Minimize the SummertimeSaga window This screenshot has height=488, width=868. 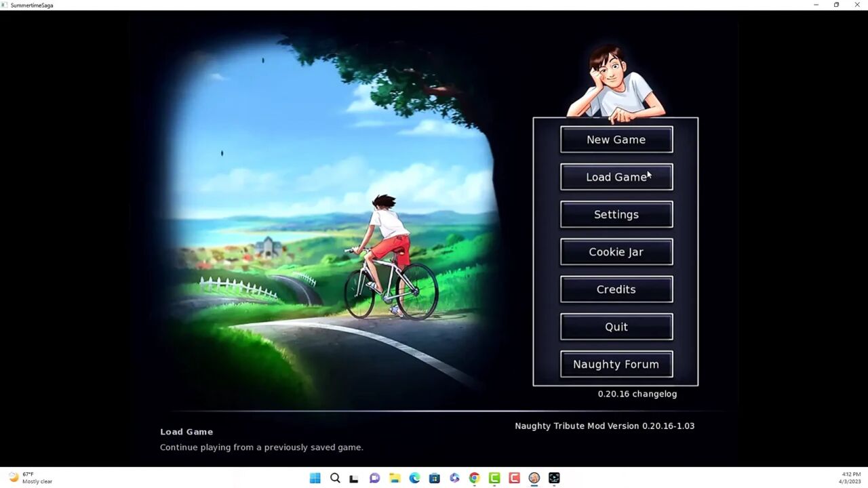tap(816, 5)
